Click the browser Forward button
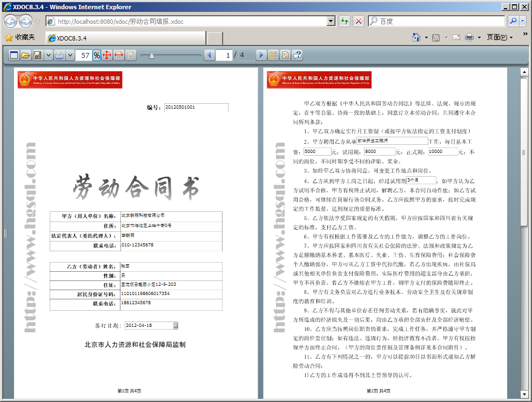Image resolution: width=532 pixels, height=402 pixels. (26, 22)
